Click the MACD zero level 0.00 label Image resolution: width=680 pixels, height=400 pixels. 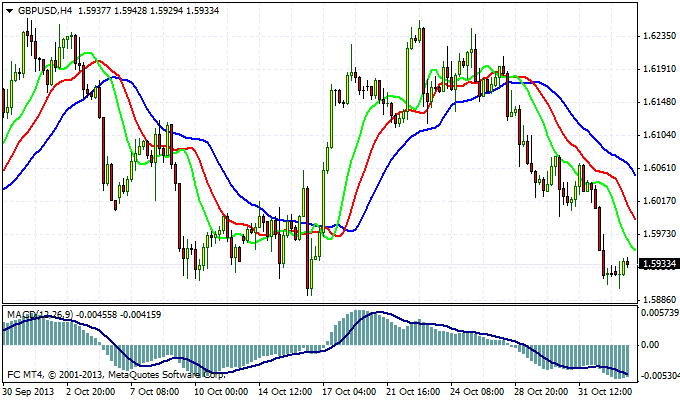pyautogui.click(x=650, y=345)
